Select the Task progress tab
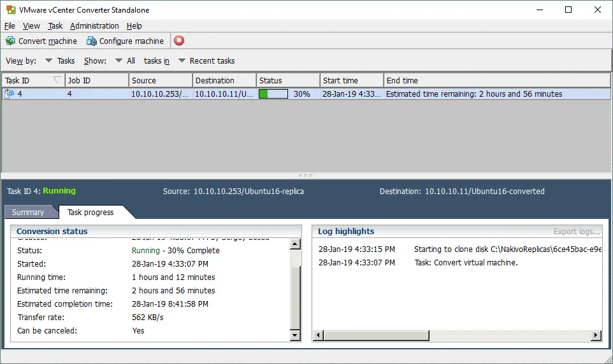The image size is (613, 364). pyautogui.click(x=90, y=213)
